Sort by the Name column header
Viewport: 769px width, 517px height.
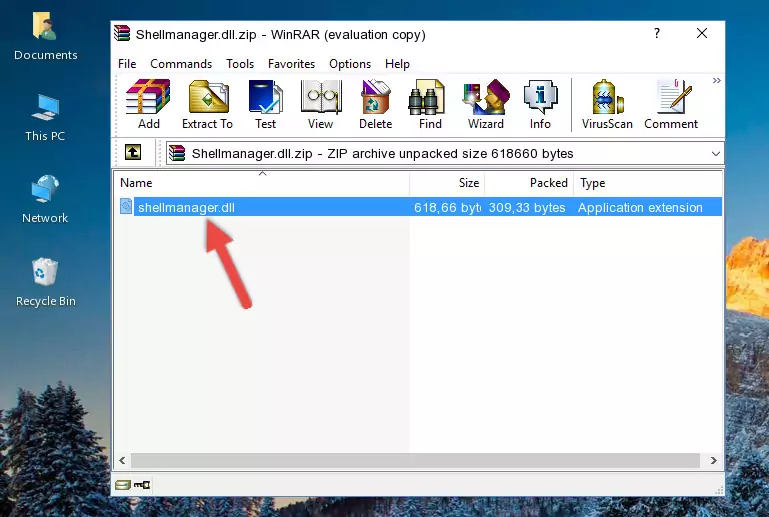click(262, 183)
